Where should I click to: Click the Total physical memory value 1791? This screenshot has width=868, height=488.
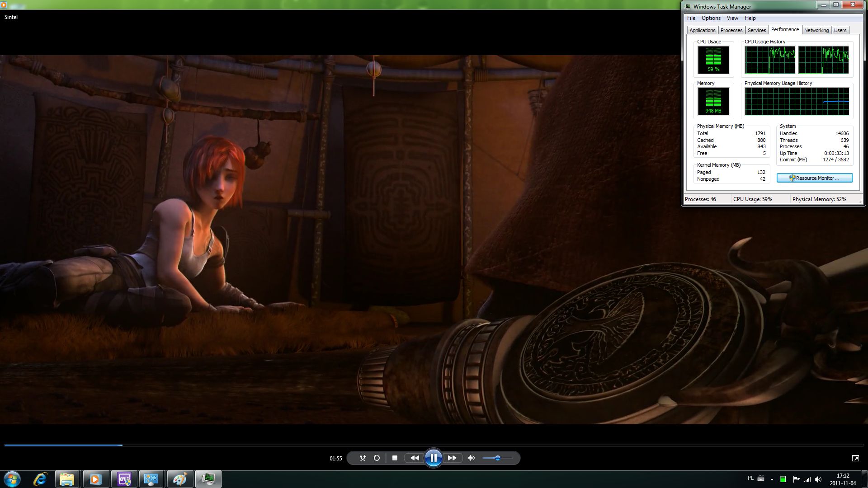760,133
